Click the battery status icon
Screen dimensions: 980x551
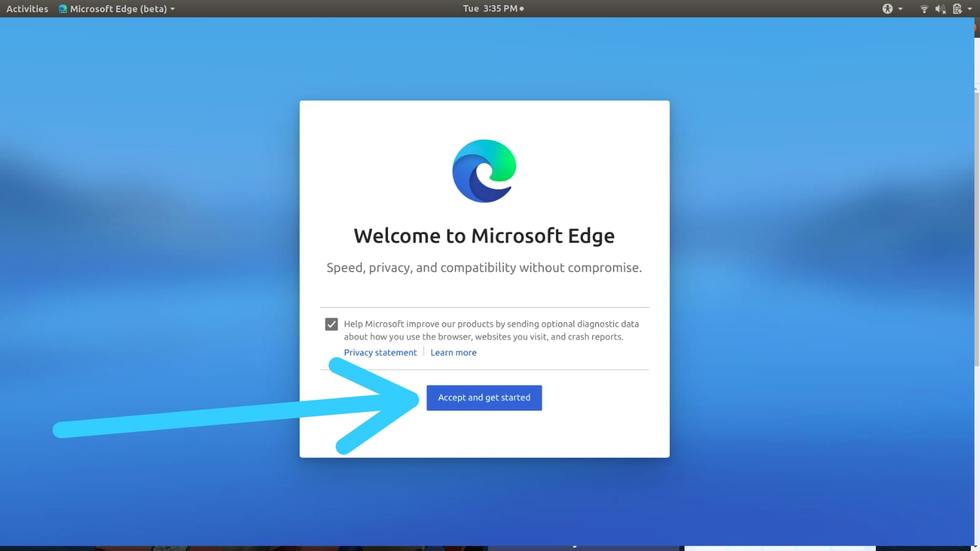click(957, 9)
